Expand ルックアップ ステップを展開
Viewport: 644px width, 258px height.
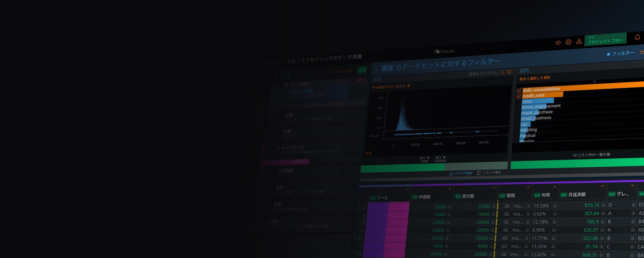(x=285, y=162)
